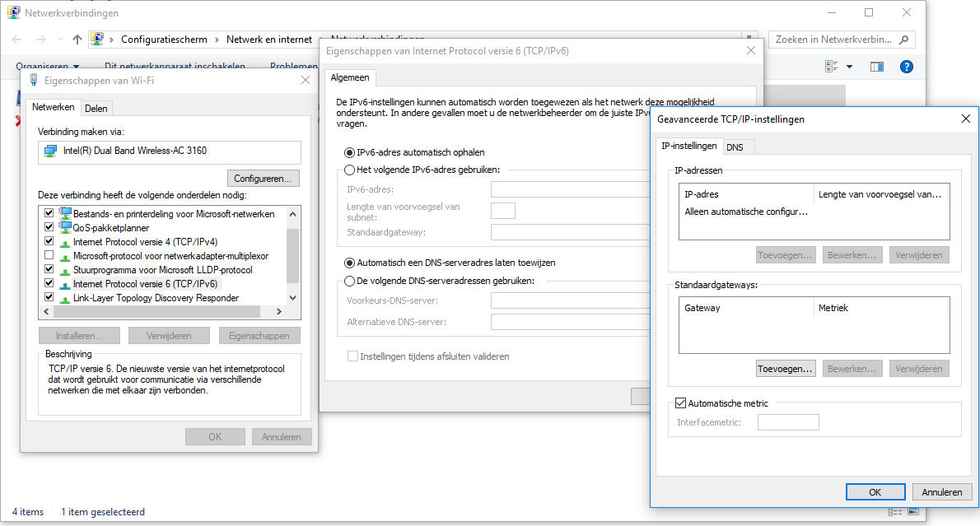Expand the Configuratiescherm breadcrumb chevron
Image resolution: width=980 pixels, height=526 pixels.
point(218,39)
